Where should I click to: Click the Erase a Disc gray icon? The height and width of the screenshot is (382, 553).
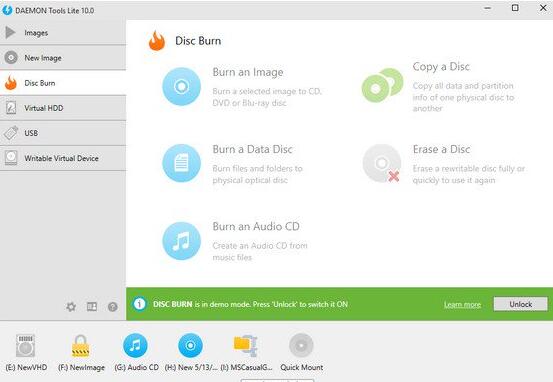(382, 163)
